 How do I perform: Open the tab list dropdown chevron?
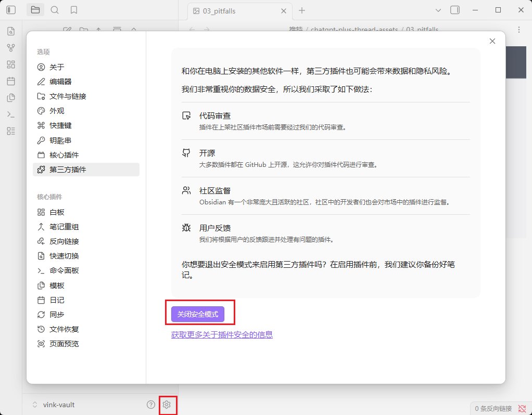pos(438,10)
